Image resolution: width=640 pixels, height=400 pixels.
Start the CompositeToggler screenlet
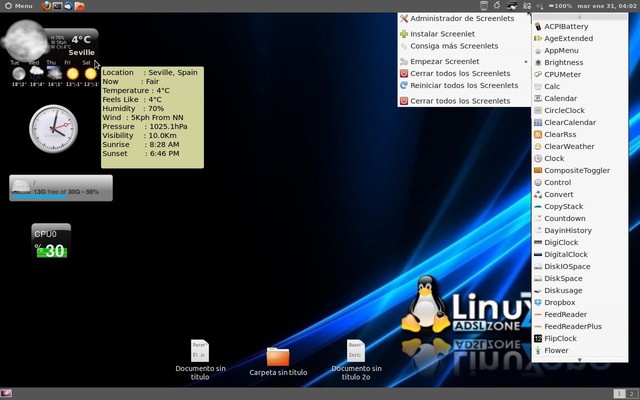click(580, 171)
